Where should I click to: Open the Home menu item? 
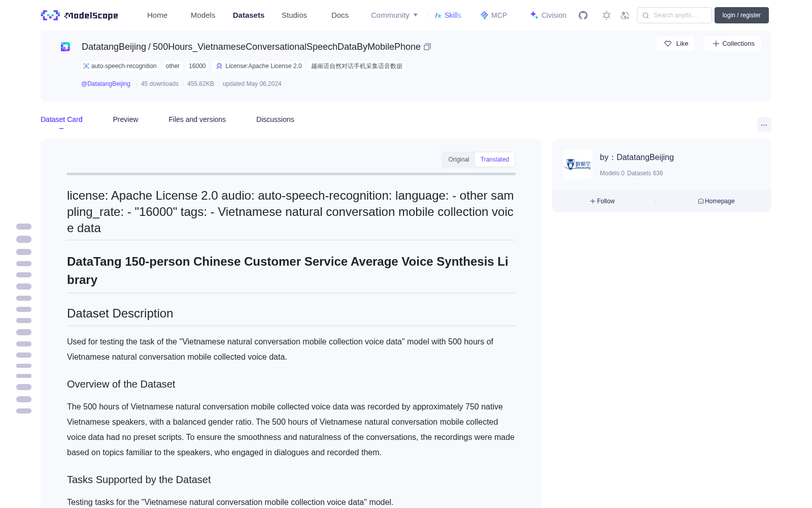157,15
